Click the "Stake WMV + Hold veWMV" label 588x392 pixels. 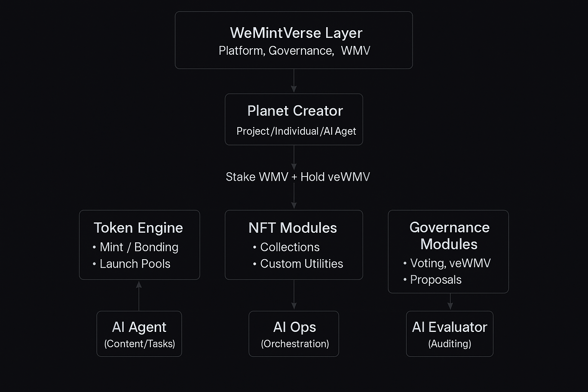pos(297,177)
